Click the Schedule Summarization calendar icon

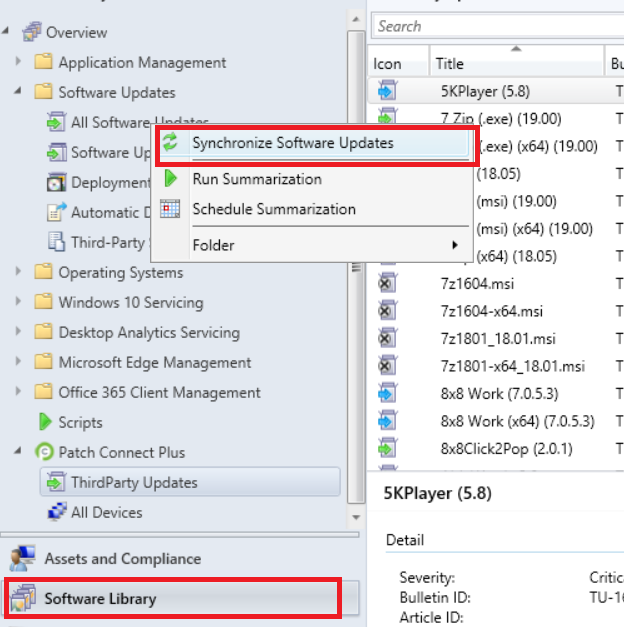coord(170,208)
